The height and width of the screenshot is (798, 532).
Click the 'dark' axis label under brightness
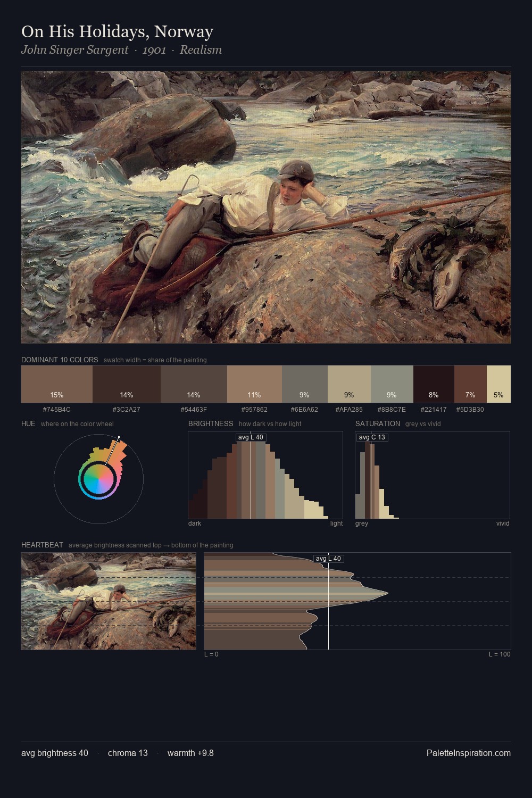coord(195,523)
